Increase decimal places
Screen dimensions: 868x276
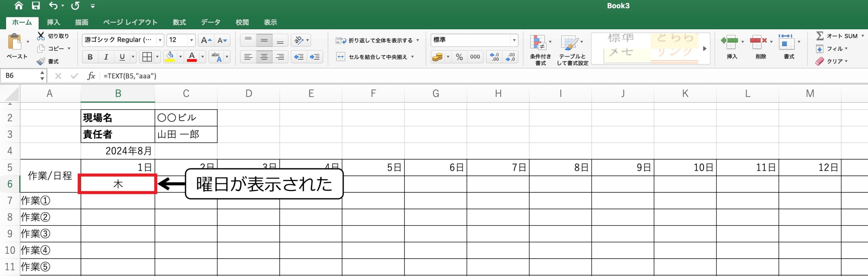tap(494, 57)
